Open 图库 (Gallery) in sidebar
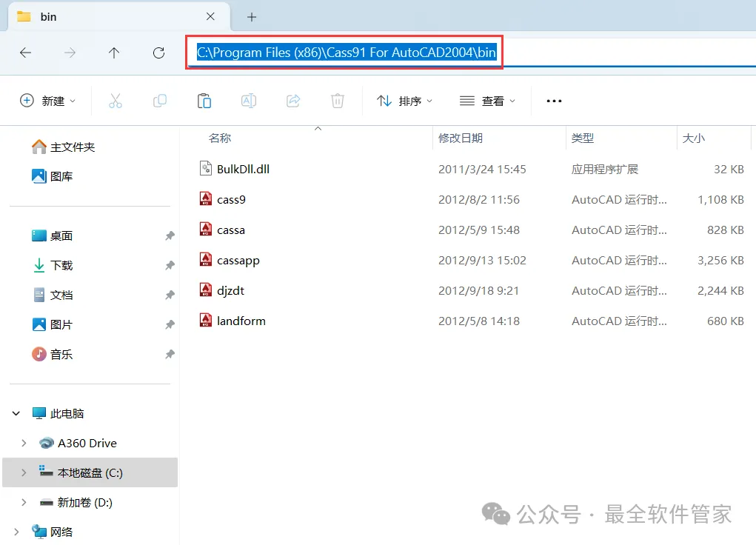 [52, 176]
